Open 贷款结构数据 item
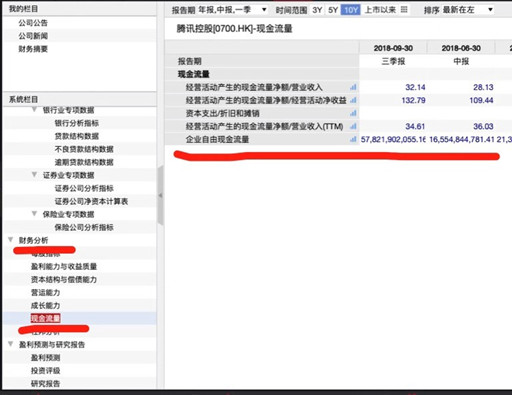This screenshot has width=512, height=395. [77, 136]
